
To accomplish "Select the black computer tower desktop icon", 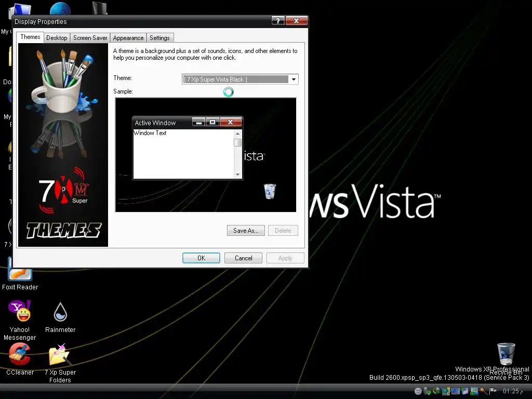I will (x=100, y=8).
